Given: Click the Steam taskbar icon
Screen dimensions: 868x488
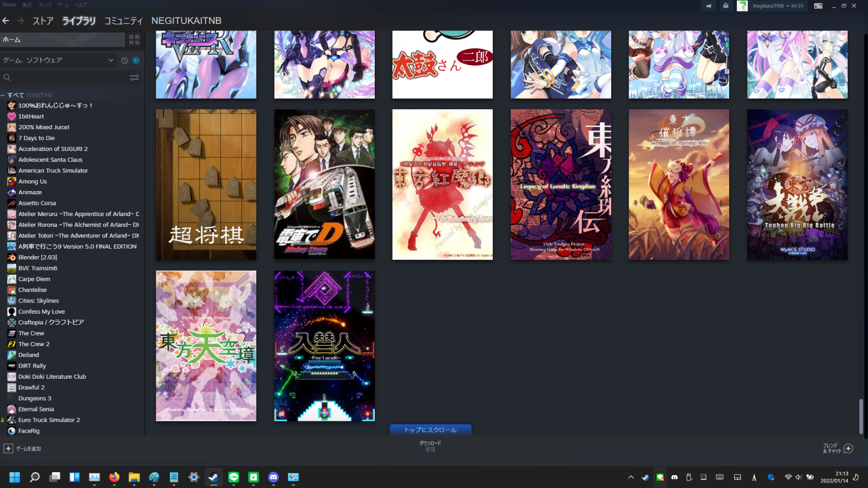Looking at the screenshot, I should tap(214, 477).
